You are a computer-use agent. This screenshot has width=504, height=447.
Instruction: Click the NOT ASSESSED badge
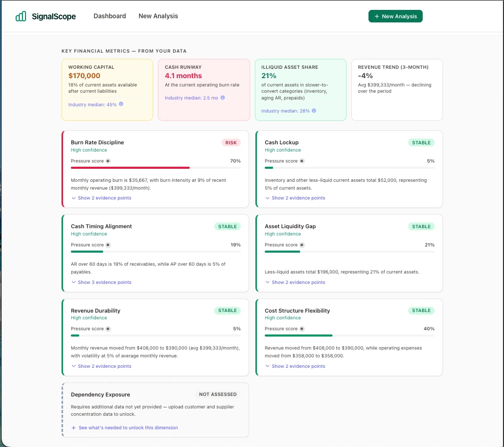tap(218, 394)
